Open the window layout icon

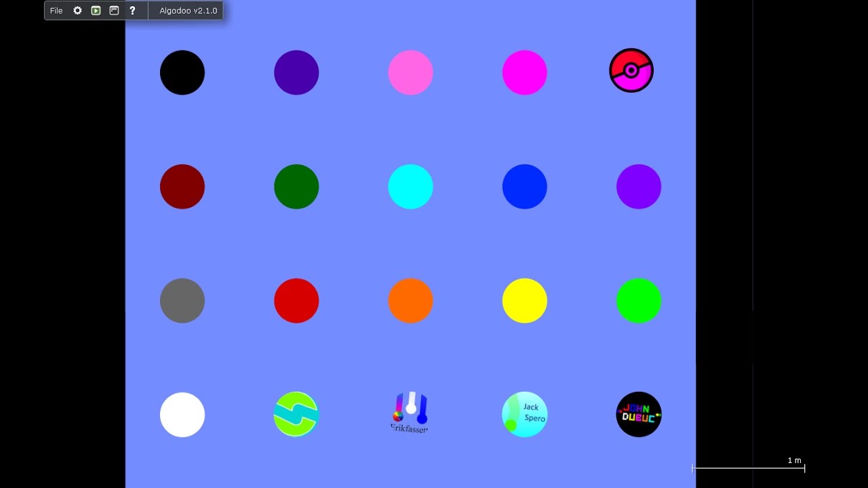click(x=114, y=11)
